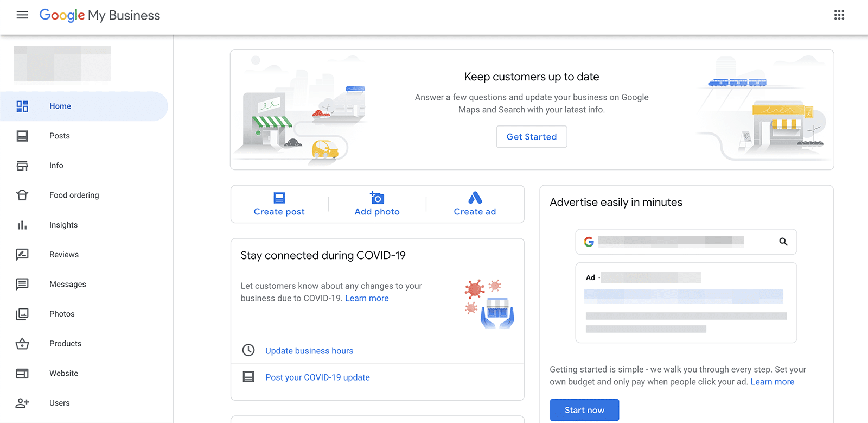The image size is (868, 423).
Task: Click the Google Ads Create ad icon
Action: click(x=475, y=198)
